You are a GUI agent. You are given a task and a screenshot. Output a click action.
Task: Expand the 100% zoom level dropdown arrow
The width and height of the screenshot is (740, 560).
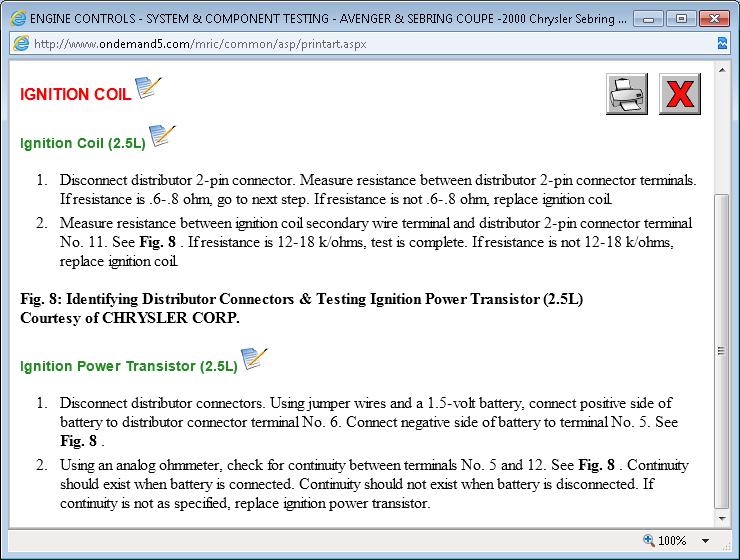[705, 541]
